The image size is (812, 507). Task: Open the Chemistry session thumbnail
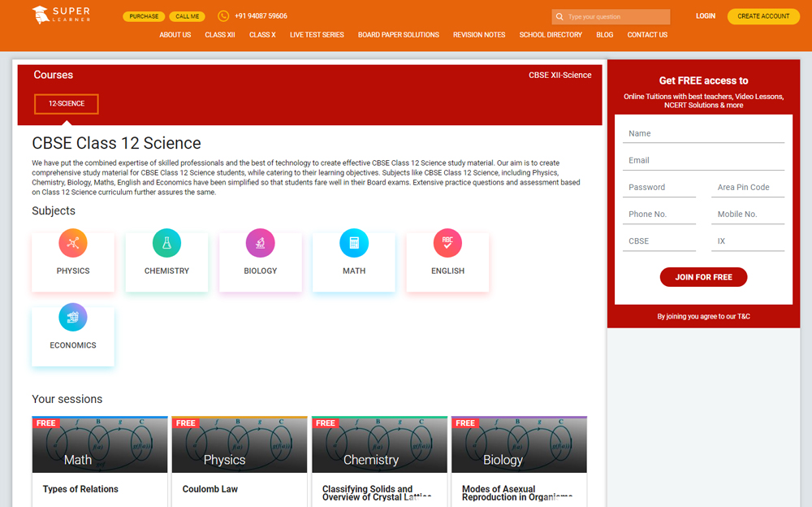(x=379, y=444)
